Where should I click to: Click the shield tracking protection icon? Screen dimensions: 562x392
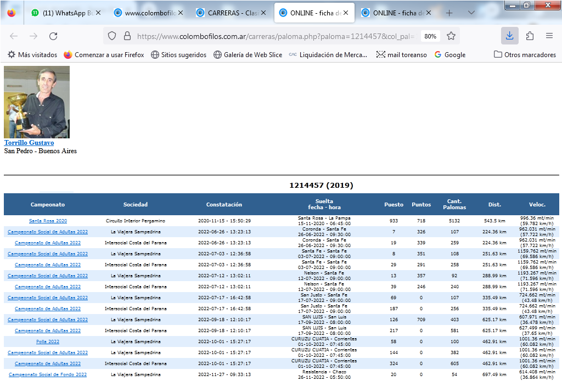[x=112, y=36]
